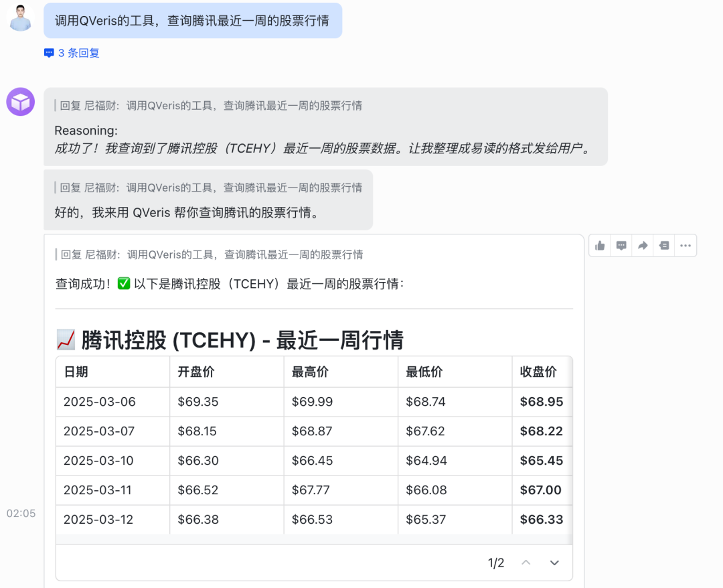723x588 pixels.
Task: Click the 1/2 page indicator
Action: [497, 563]
